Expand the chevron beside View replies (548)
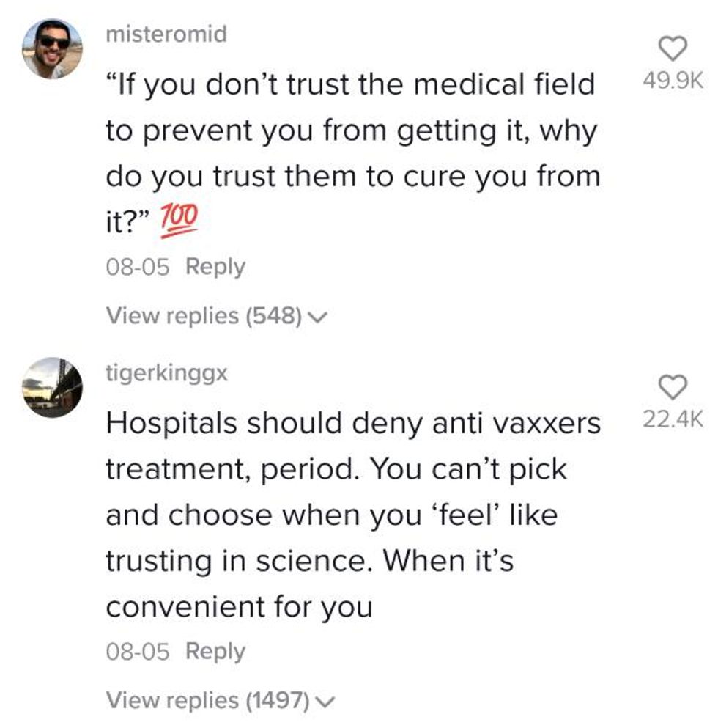This screenshot has height=728, width=718. click(317, 317)
